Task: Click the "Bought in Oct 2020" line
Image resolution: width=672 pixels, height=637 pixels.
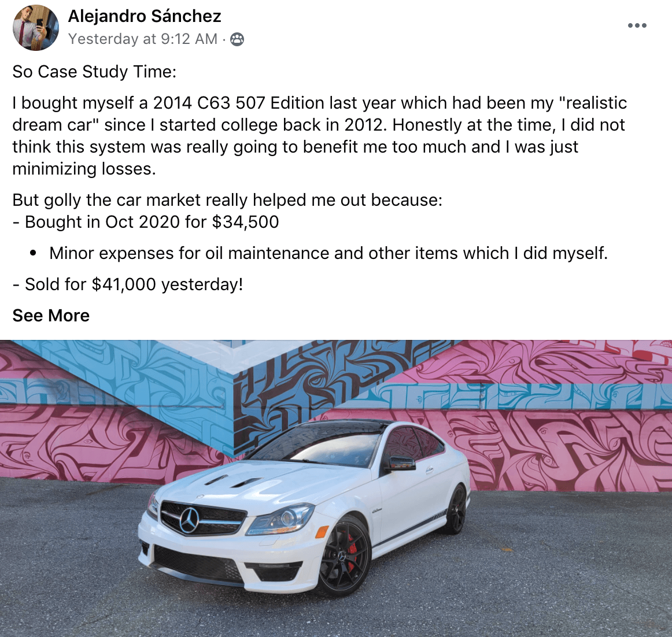Action: tap(146, 222)
